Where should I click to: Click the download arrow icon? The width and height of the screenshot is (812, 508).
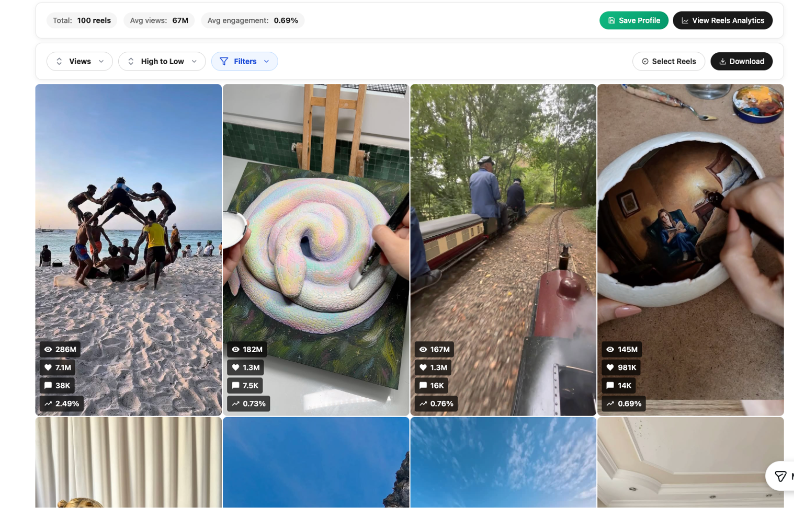723,61
